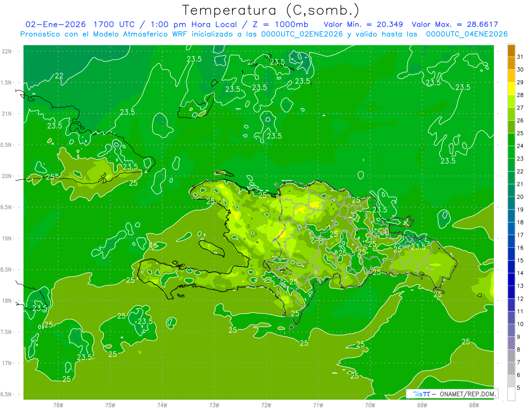Click the '73W' longitude axis label
Viewport: 532px width, 411px height.
click(214, 405)
